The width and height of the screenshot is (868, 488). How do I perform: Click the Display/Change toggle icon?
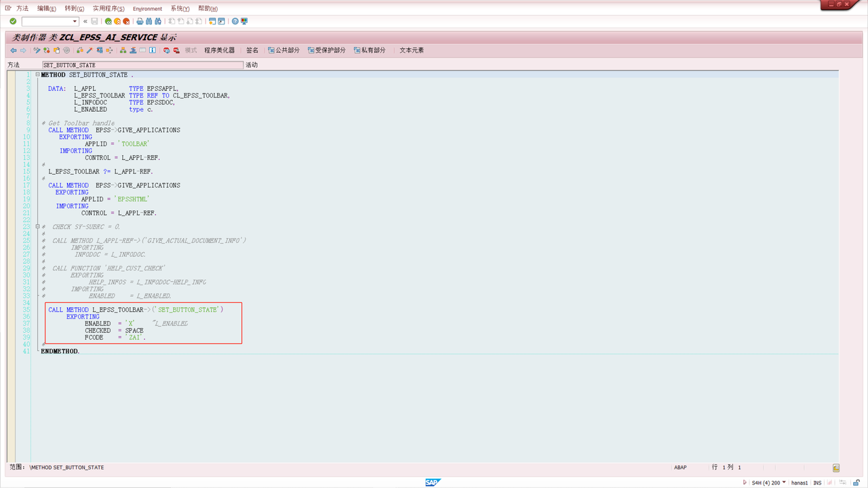coord(37,50)
